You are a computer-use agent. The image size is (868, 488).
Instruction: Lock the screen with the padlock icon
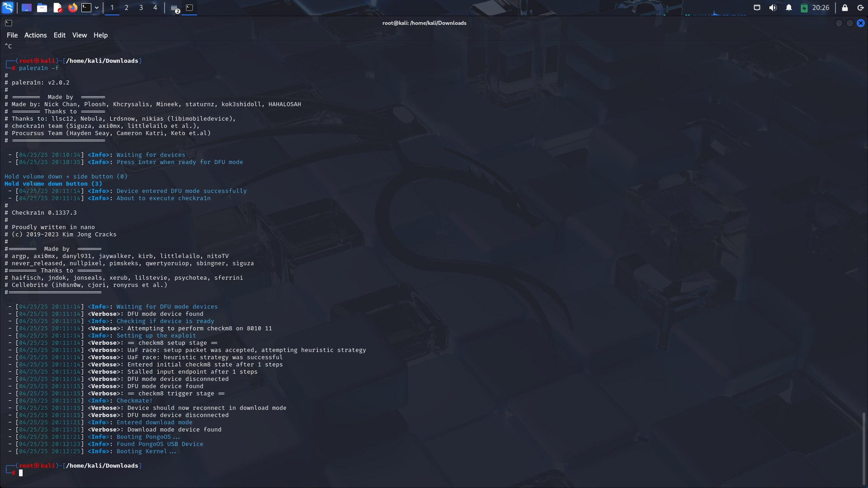click(x=845, y=8)
